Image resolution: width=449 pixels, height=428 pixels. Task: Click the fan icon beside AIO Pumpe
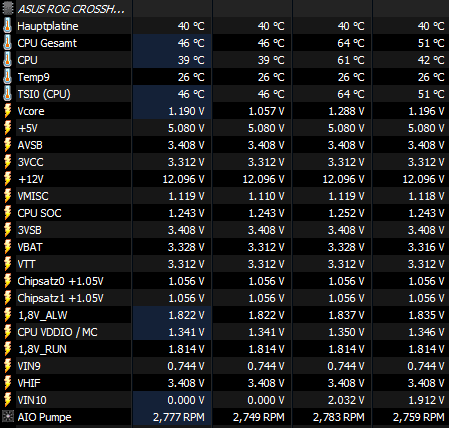tap(8, 417)
